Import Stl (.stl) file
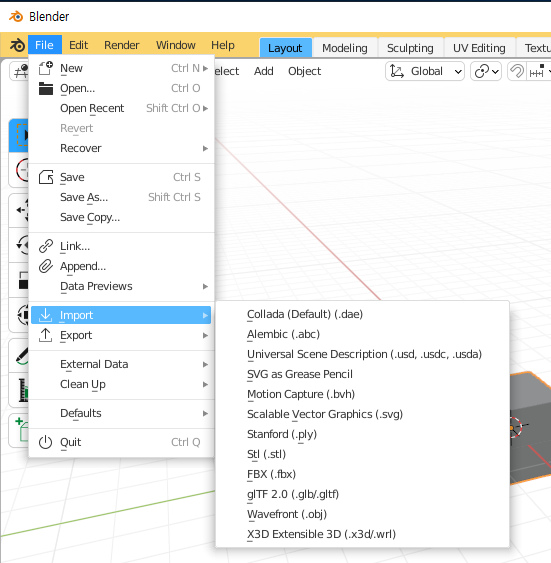Screen dimensions: 551x563 tap(363, 454)
